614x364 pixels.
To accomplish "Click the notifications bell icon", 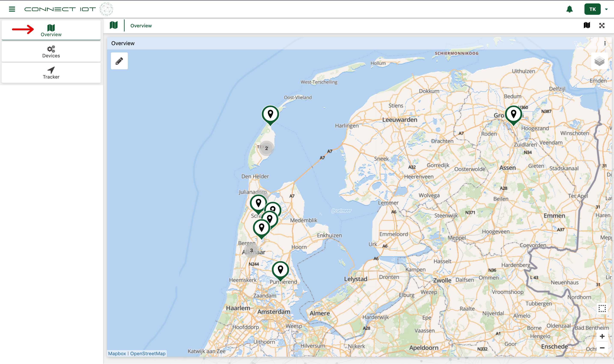I will pos(569,9).
